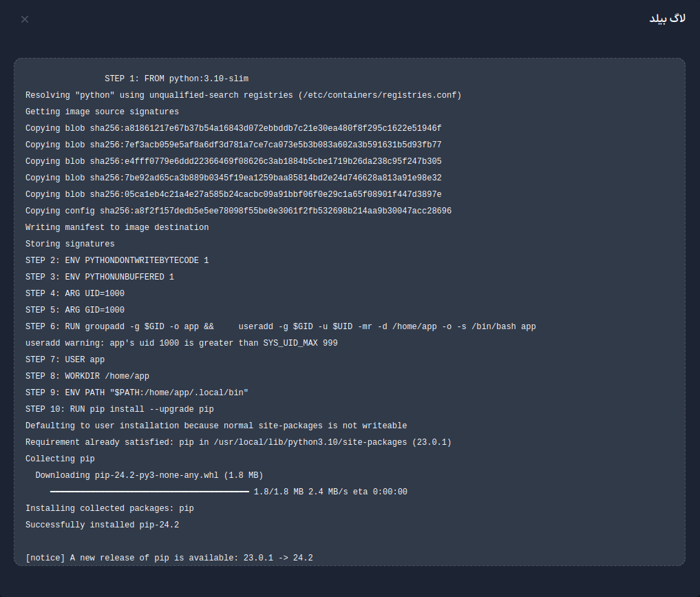Click the STEP 7 USER app line
The width and height of the screenshot is (700, 597).
pyautogui.click(x=65, y=359)
